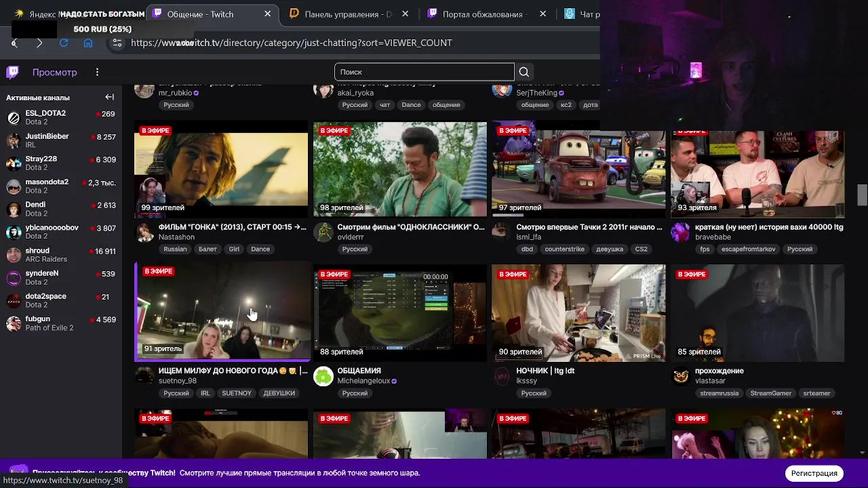
Task: Open the НОЧНИК stream thumbnail
Action: [578, 312]
